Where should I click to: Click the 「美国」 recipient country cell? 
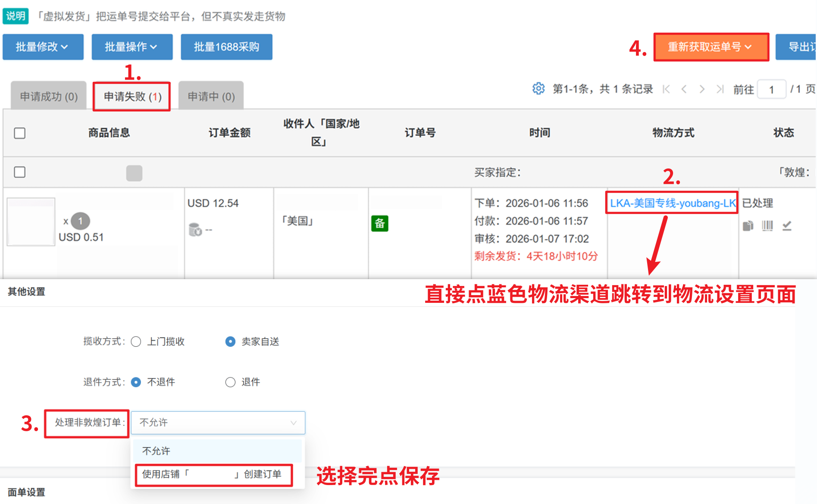pos(297,221)
